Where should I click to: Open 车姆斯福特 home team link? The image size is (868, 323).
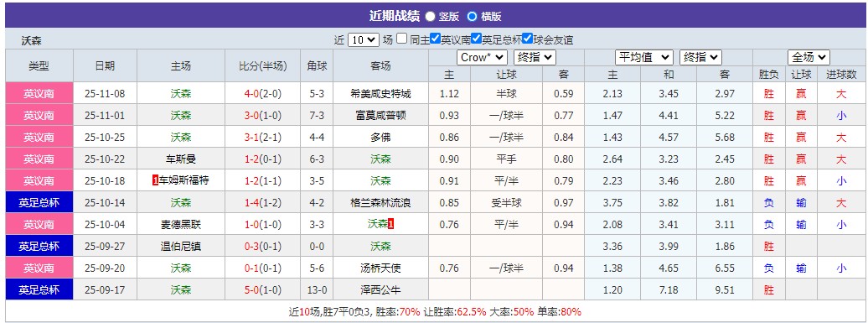(183, 180)
